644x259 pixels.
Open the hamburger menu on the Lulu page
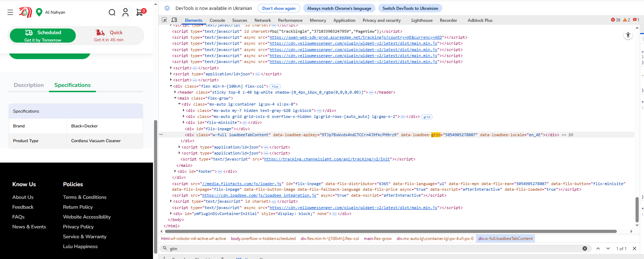point(10,12)
